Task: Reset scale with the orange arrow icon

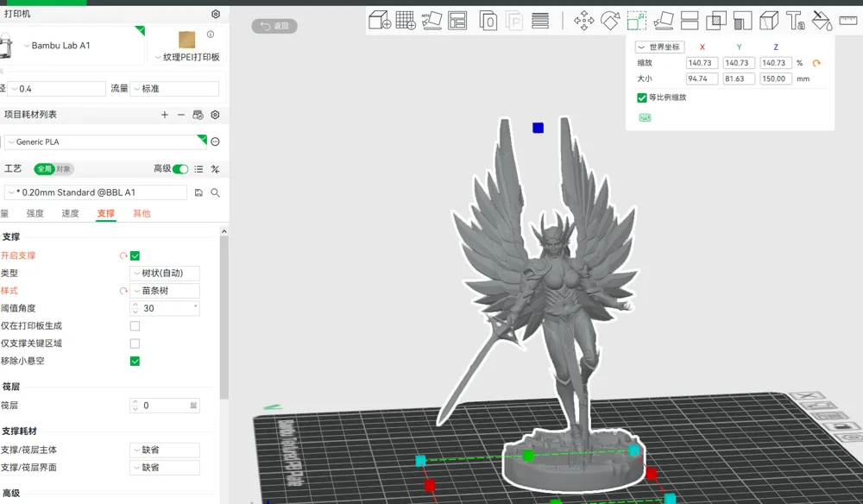Action: pos(816,63)
